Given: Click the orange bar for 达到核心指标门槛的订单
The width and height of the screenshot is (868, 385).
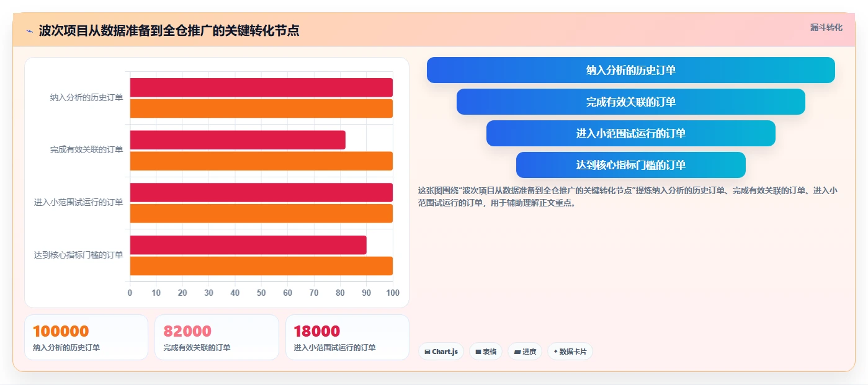Looking at the screenshot, I should 261,266.
